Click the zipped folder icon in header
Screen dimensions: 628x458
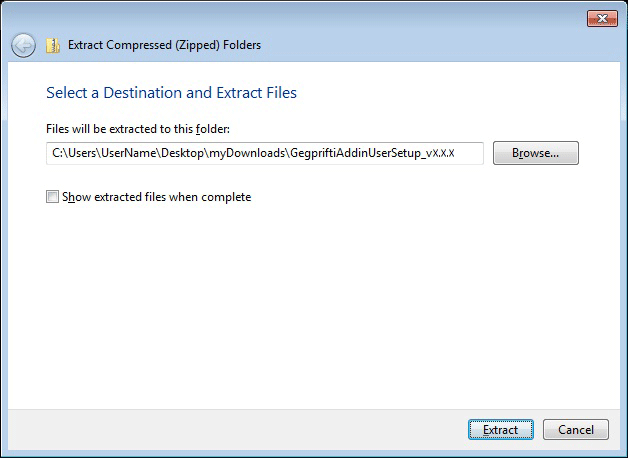pos(52,45)
